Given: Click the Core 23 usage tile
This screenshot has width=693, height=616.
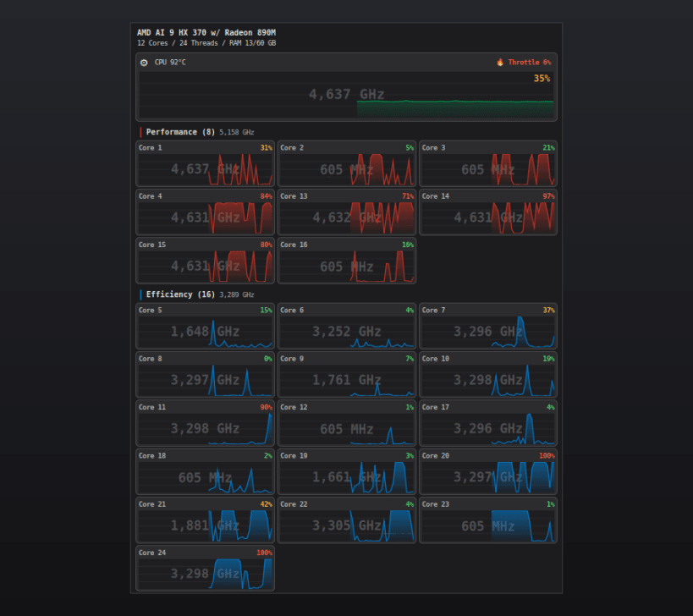Looking at the screenshot, I should pyautogui.click(x=488, y=520).
